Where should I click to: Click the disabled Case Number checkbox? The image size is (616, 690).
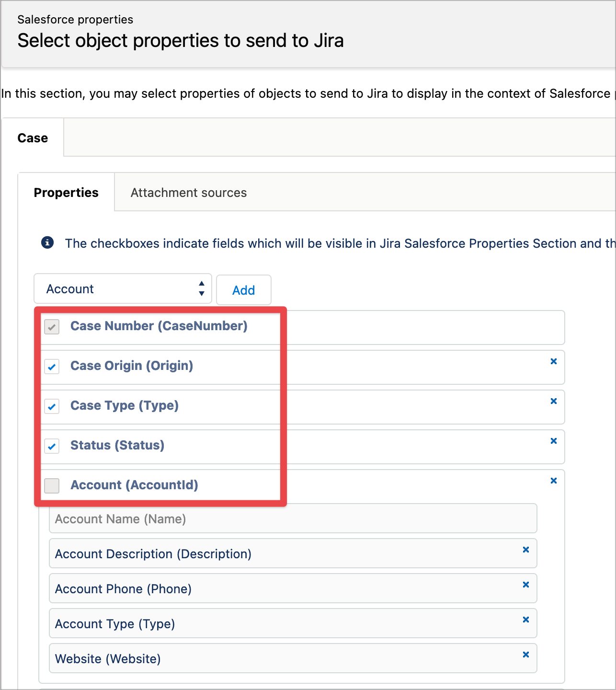tap(52, 327)
